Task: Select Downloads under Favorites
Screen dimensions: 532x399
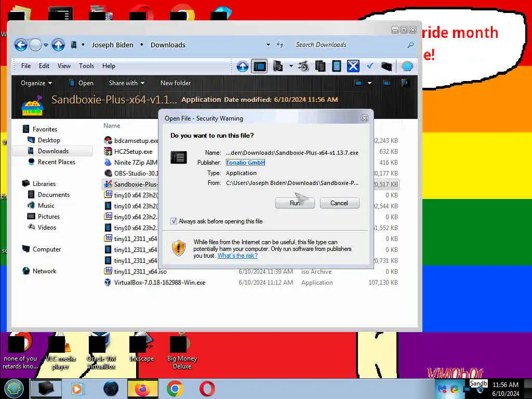Action: [53, 151]
